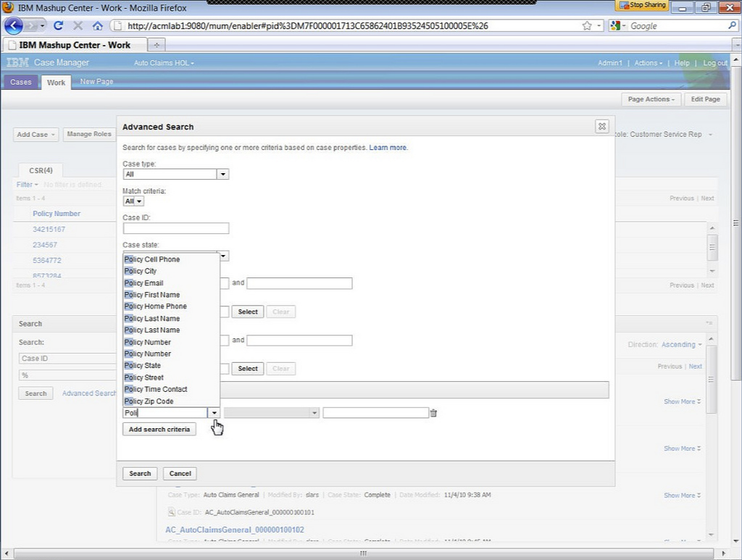Click the Google search magnifier icon
This screenshot has height=560, width=742.
click(x=733, y=25)
